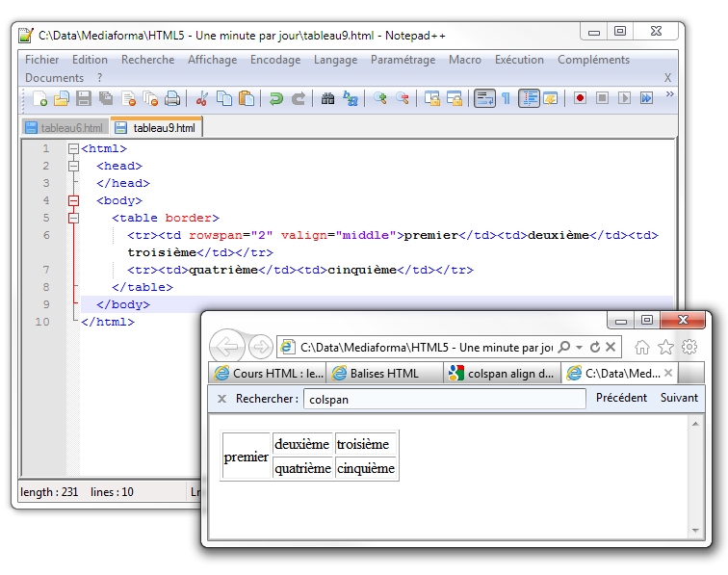728x575 pixels.
Task: Click the Précédent find button
Action: [621, 398]
